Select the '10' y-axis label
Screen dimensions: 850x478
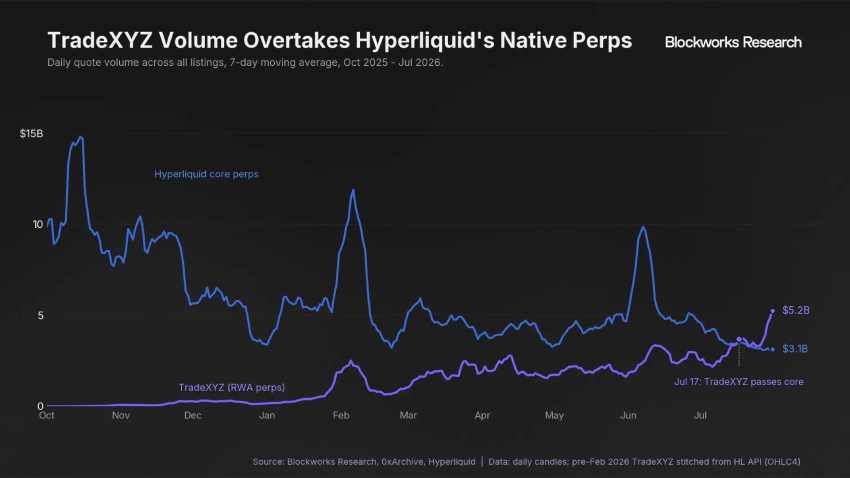[x=37, y=224]
